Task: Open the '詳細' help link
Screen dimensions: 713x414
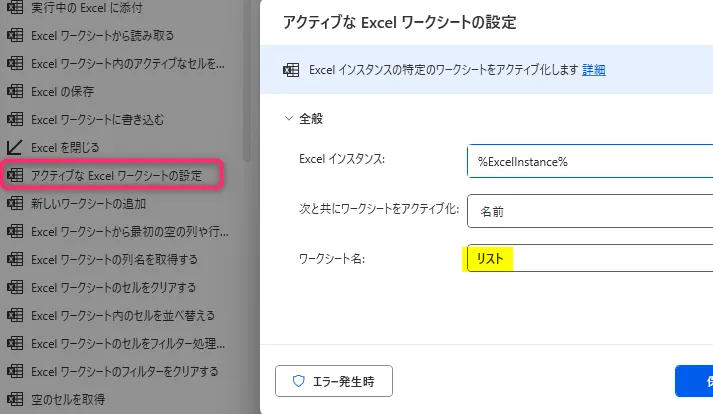Action: coord(594,70)
